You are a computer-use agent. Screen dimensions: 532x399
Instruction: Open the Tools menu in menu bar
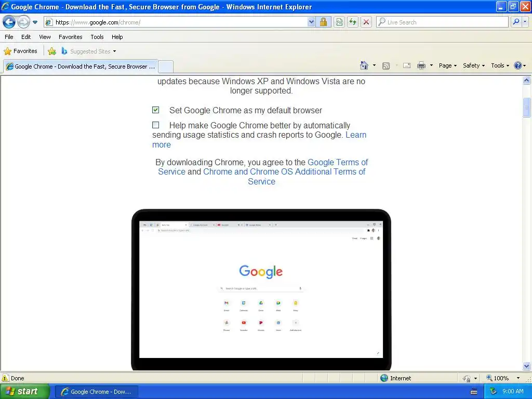tap(97, 37)
